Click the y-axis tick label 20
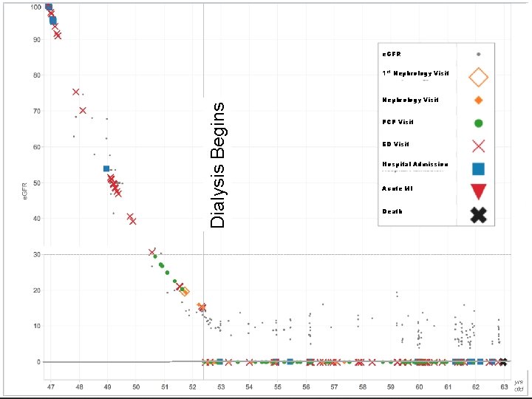532x399 pixels. pos(37,290)
